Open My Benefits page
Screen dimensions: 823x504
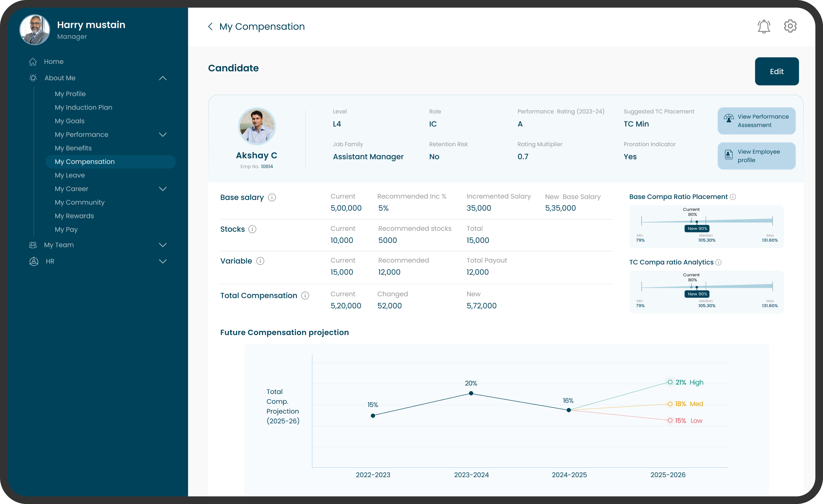tap(73, 148)
